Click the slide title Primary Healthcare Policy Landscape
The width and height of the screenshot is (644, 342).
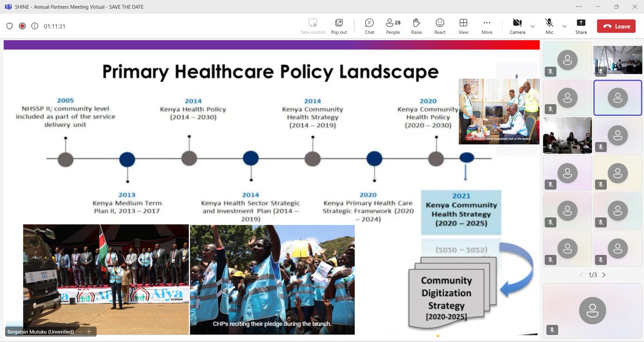[x=270, y=72]
